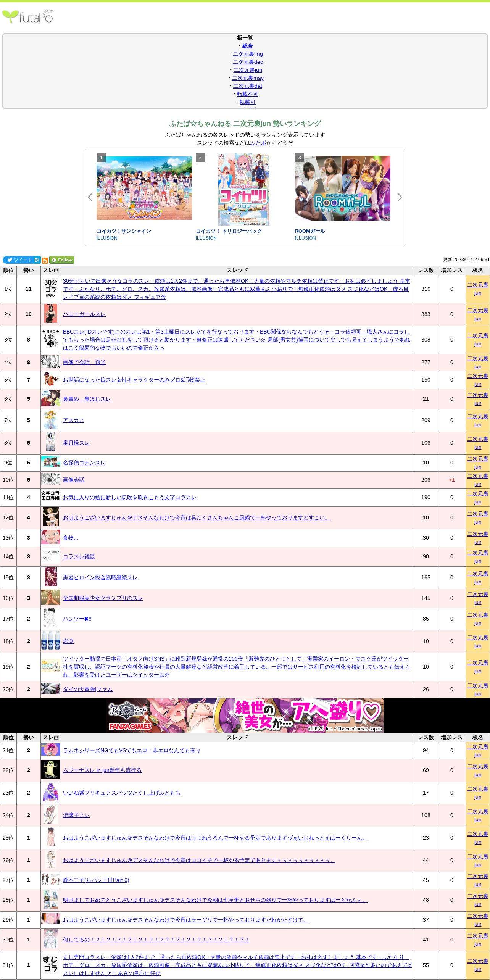Screen dimensions: 490x980
Task: Open thread 画像で会話 適当
Action: pos(84,362)
